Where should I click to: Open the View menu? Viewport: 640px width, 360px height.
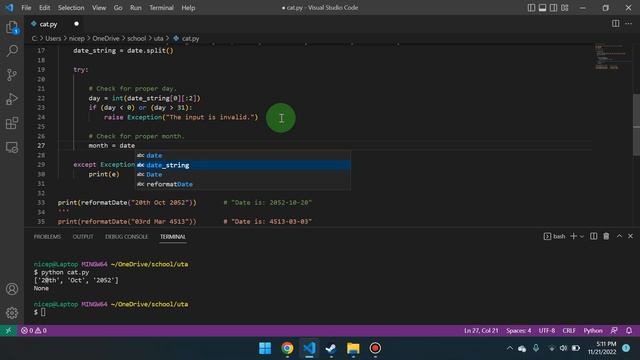[x=99, y=8]
